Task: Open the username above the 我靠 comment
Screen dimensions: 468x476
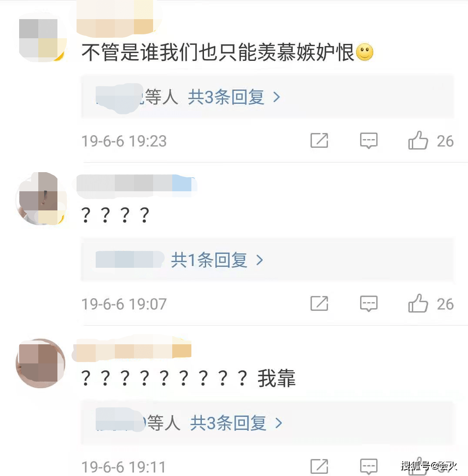Action: (132, 349)
